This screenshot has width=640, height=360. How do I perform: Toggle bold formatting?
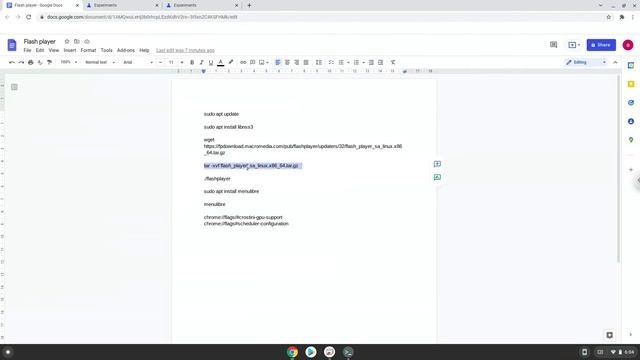[192, 62]
